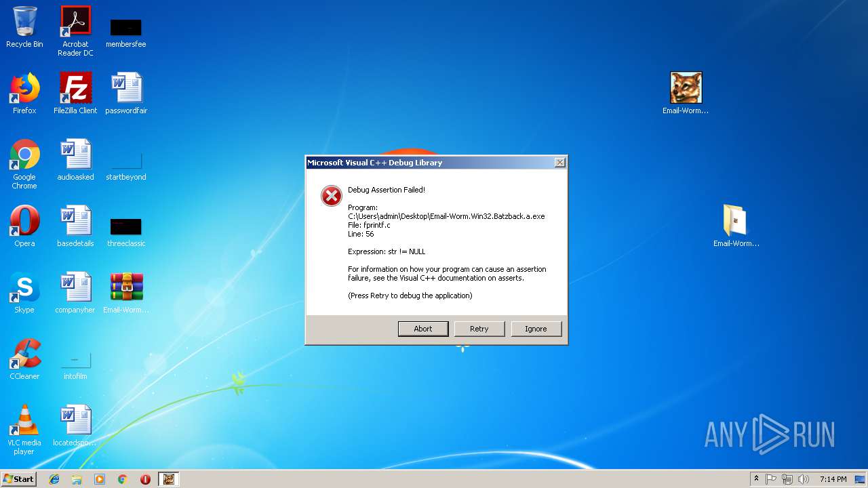Image resolution: width=868 pixels, height=488 pixels.
Task: Launch CCleaner desktop shortcut
Action: 24,359
